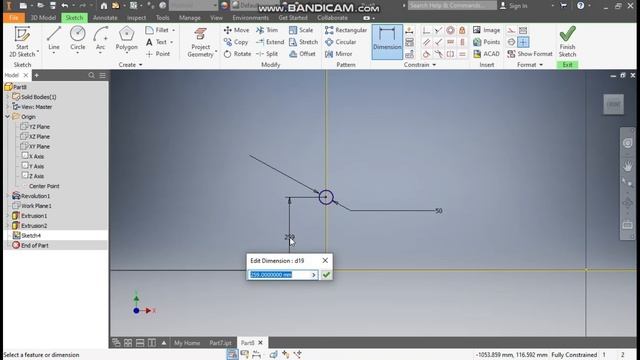Viewport: 640px width, 360px height.
Task: Select Work Plane1 in model tree
Action: pyautogui.click(x=36, y=206)
